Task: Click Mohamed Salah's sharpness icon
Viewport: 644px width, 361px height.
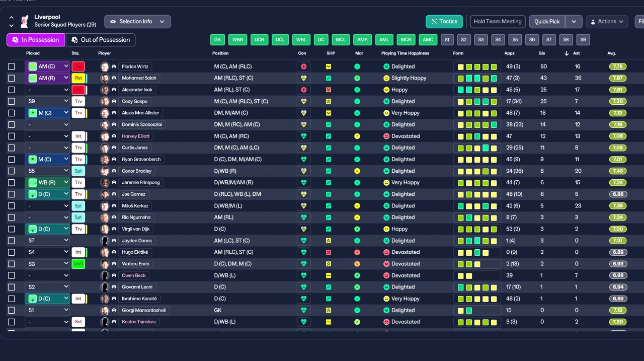Action: (329, 78)
